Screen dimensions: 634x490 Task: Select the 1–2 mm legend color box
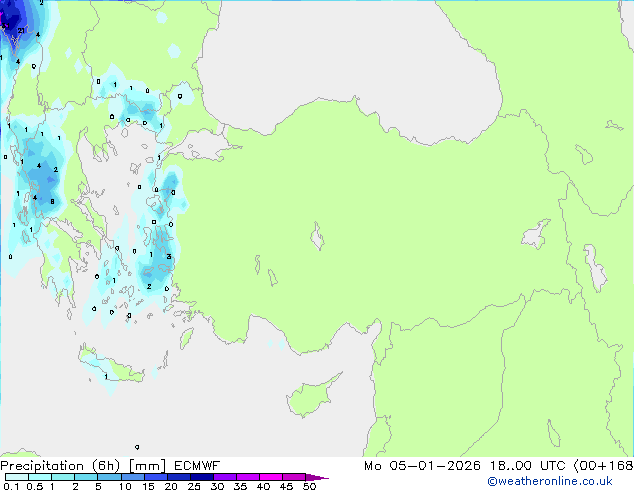[63, 477]
